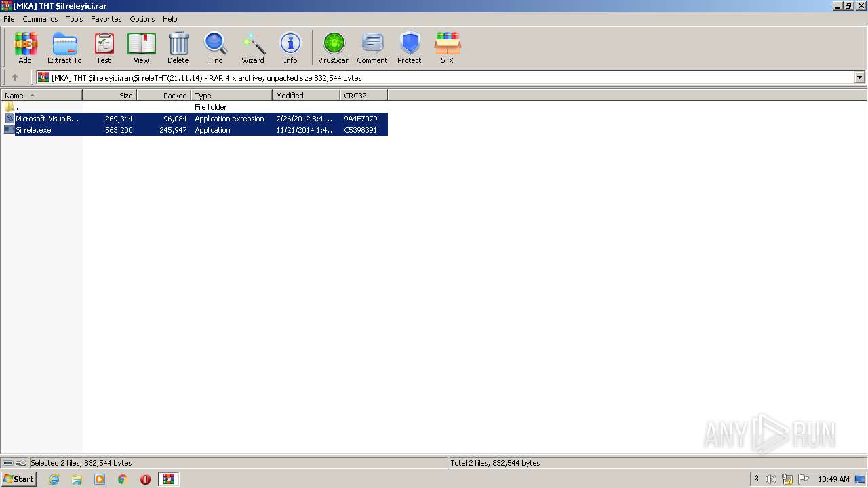Open the Find magnifier tool
This screenshot has width=868, height=488.
(x=216, y=47)
